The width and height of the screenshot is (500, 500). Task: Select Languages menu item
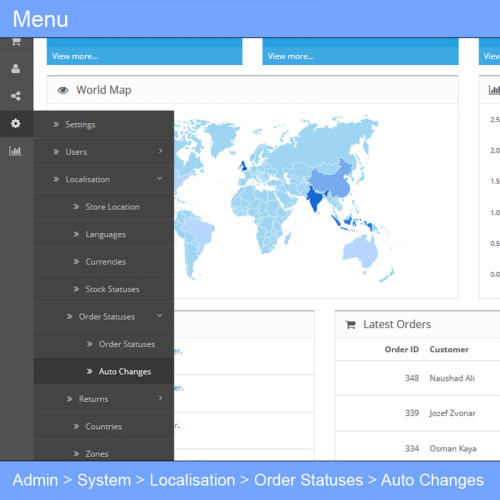[x=105, y=234]
